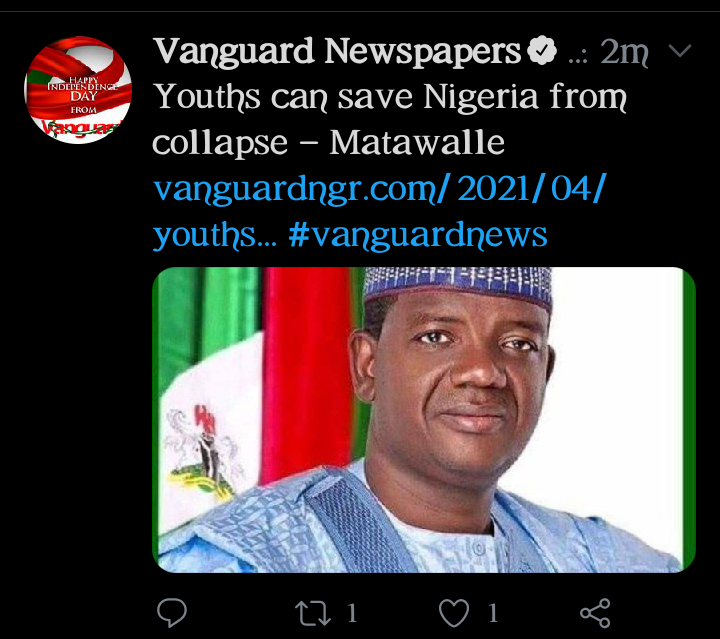The image size is (720, 639).
Task: Click the verified badge next to Vanguard Newspapers
Action: pos(542,50)
